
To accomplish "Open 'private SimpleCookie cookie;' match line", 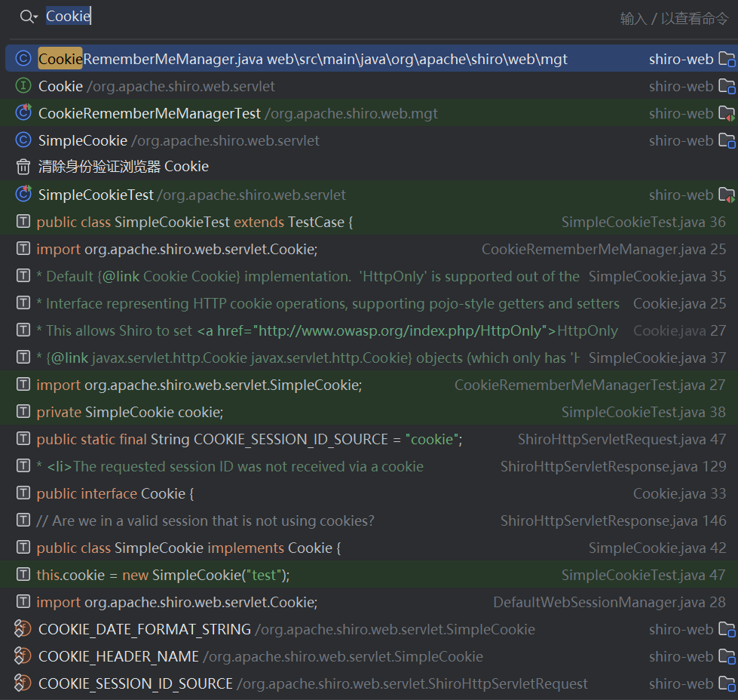I will (130, 412).
